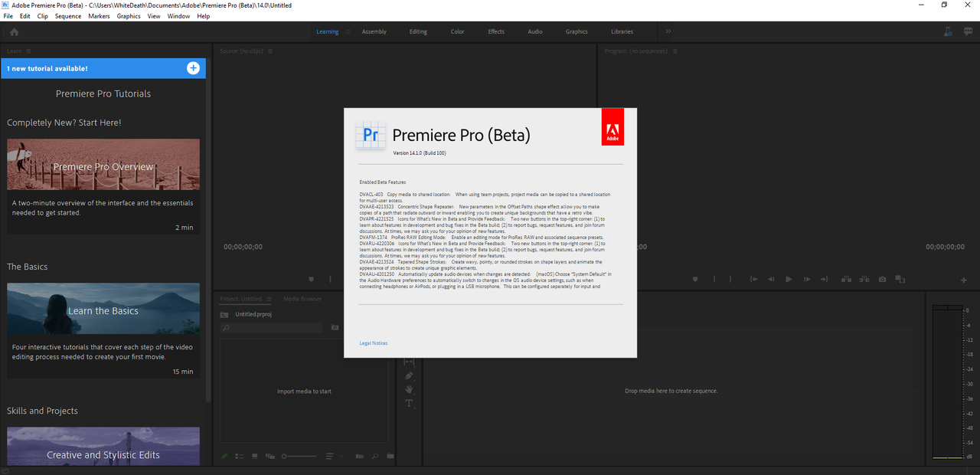Viewport: 980px width, 475px height.
Task: Switch to the Editing workspace
Action: pyautogui.click(x=418, y=31)
